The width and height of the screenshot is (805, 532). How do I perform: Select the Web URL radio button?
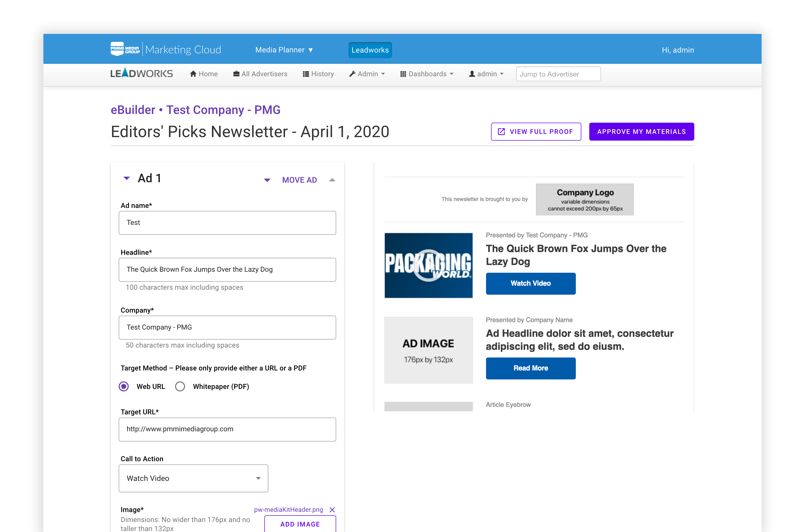click(124, 386)
